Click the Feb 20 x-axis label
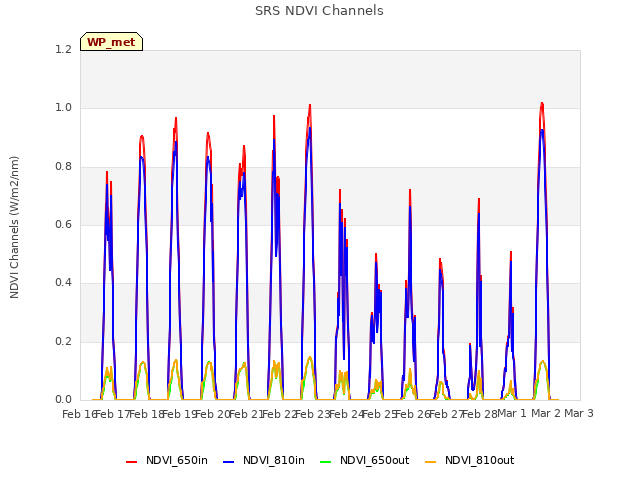 212,414
